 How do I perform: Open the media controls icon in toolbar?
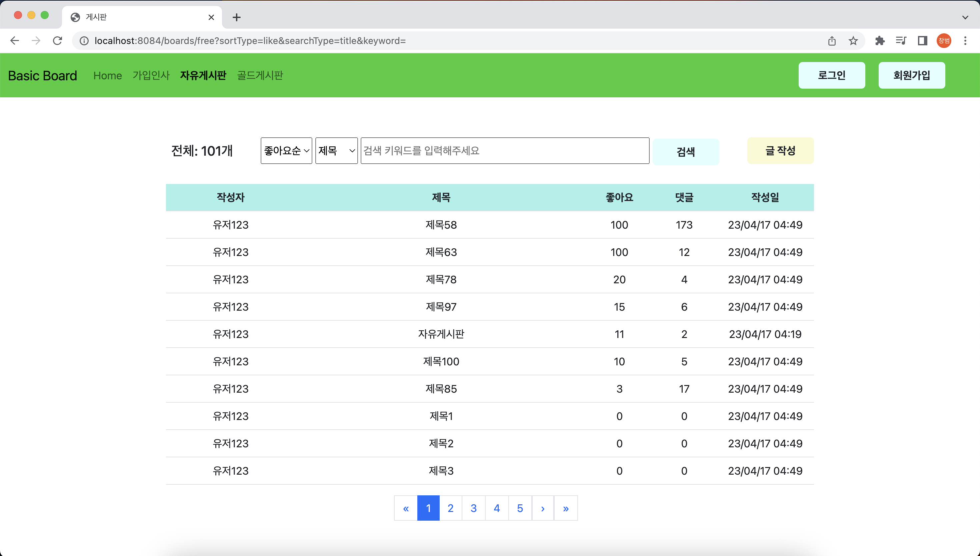(x=901, y=41)
